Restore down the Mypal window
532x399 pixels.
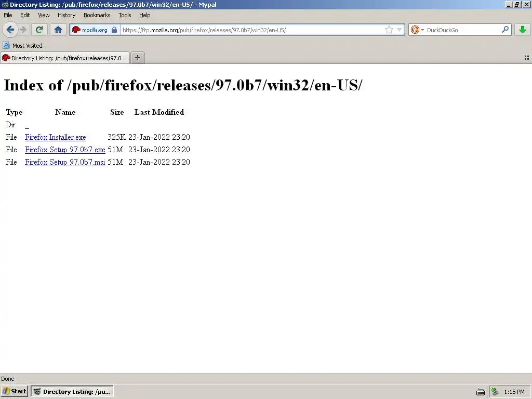[x=517, y=4]
